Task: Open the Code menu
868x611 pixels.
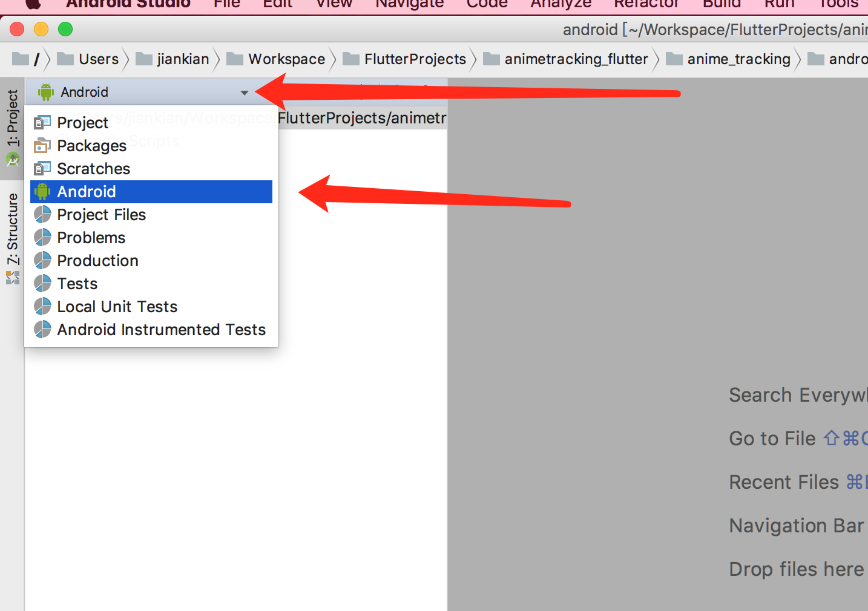Action: [x=487, y=4]
